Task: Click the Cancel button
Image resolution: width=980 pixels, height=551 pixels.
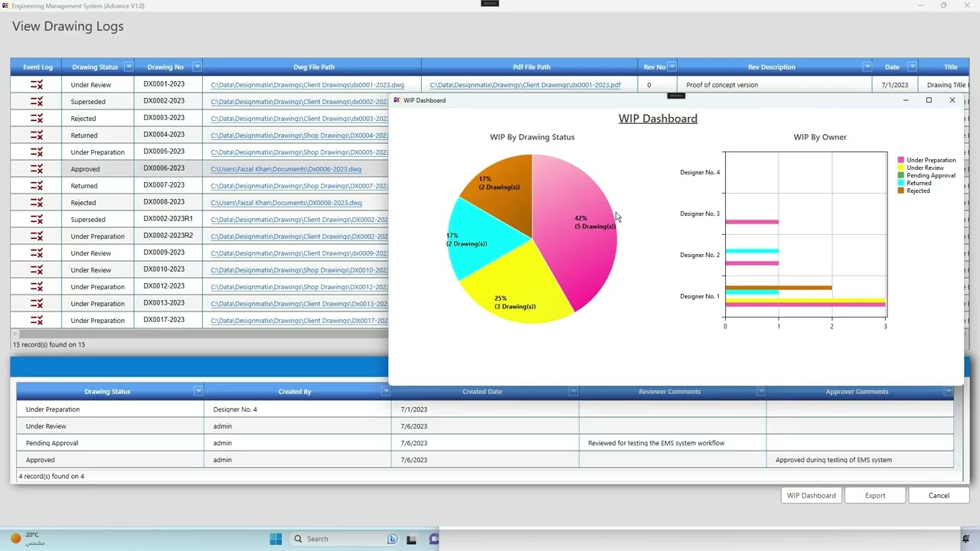Action: coord(939,495)
